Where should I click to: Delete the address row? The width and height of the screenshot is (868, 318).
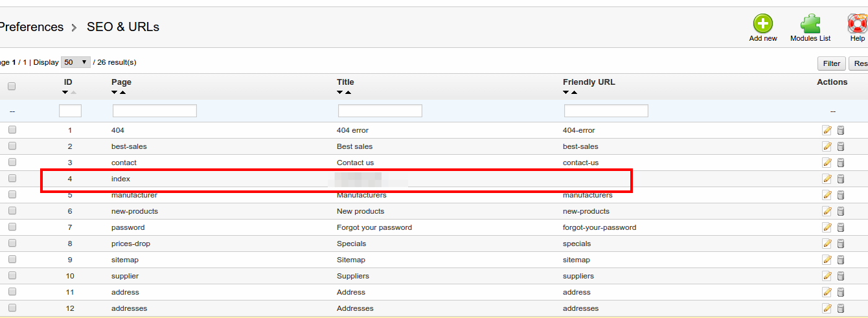[841, 292]
